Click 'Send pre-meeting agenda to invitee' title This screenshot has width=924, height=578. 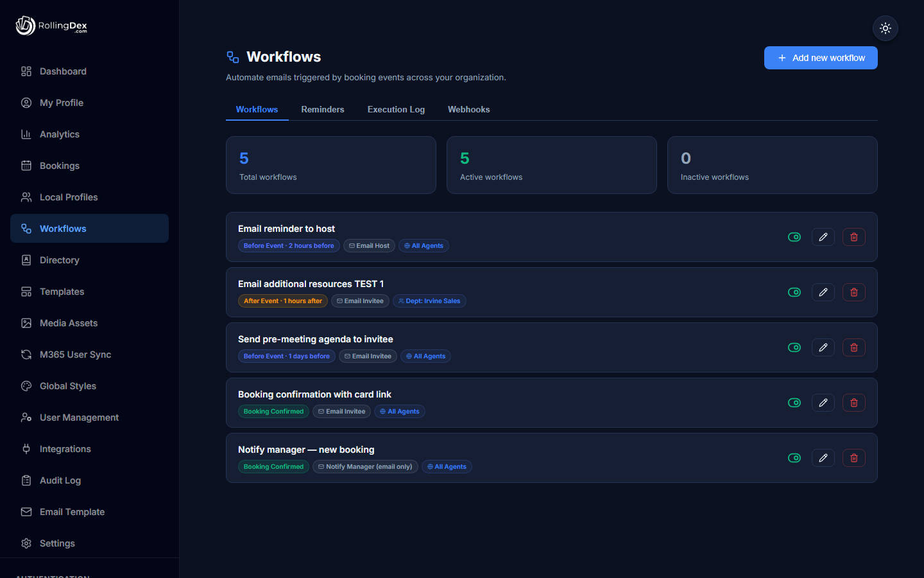316,339
